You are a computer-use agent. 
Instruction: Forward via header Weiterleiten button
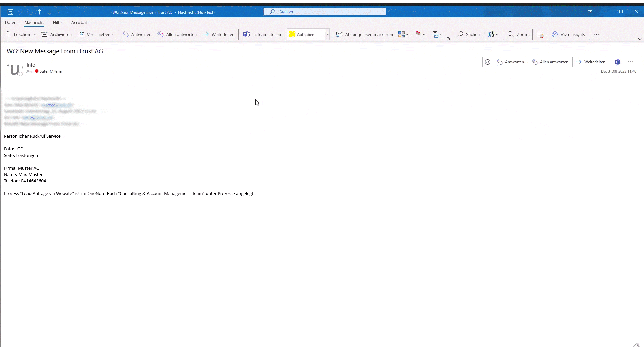(x=591, y=62)
